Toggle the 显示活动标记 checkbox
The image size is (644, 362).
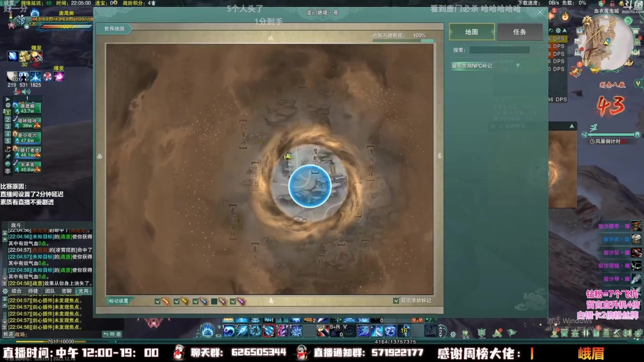396,300
